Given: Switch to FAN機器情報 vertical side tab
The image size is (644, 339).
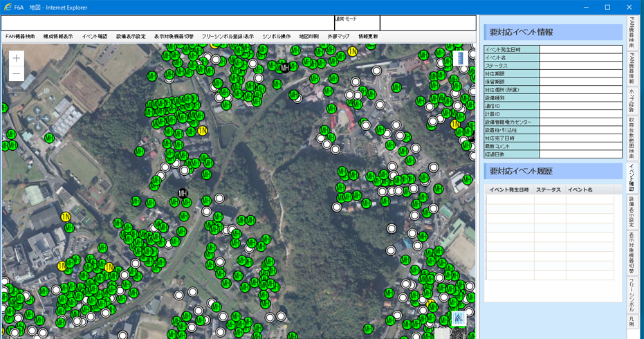Looking at the screenshot, I should click(x=632, y=68).
